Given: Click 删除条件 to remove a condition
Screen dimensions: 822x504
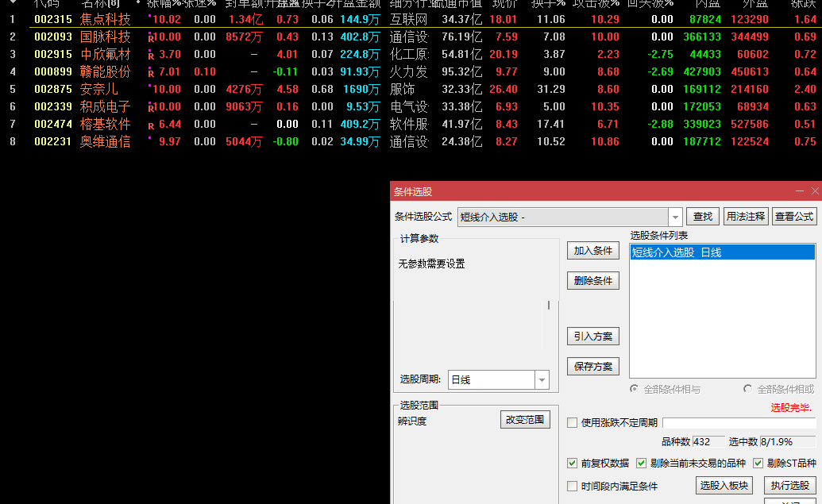Looking at the screenshot, I should point(592,280).
